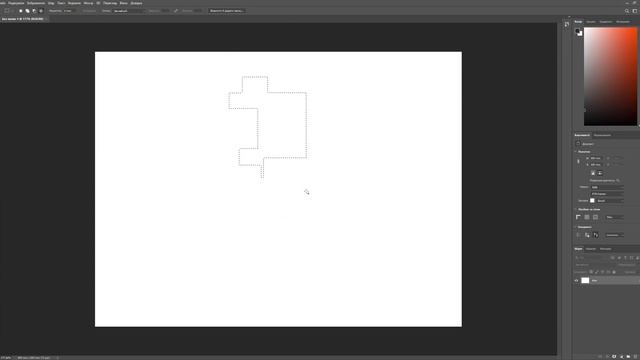Toggle lock image pixels brush icon
The height and width of the screenshot is (360, 640).
(597, 272)
